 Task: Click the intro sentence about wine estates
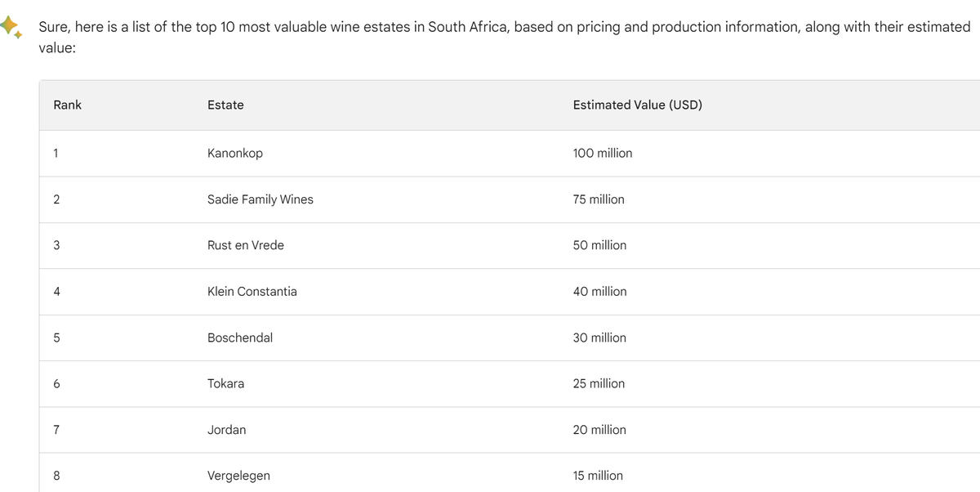click(x=490, y=27)
